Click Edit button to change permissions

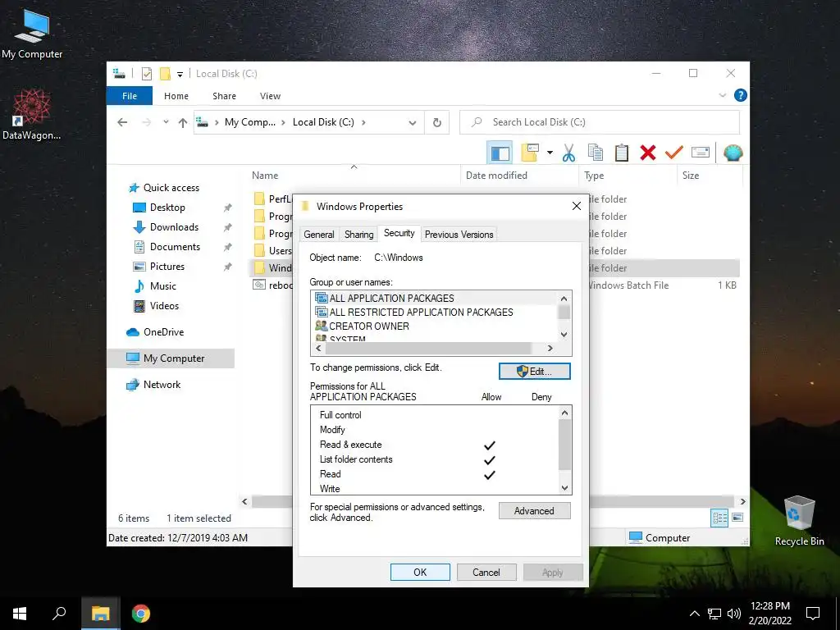(x=535, y=372)
